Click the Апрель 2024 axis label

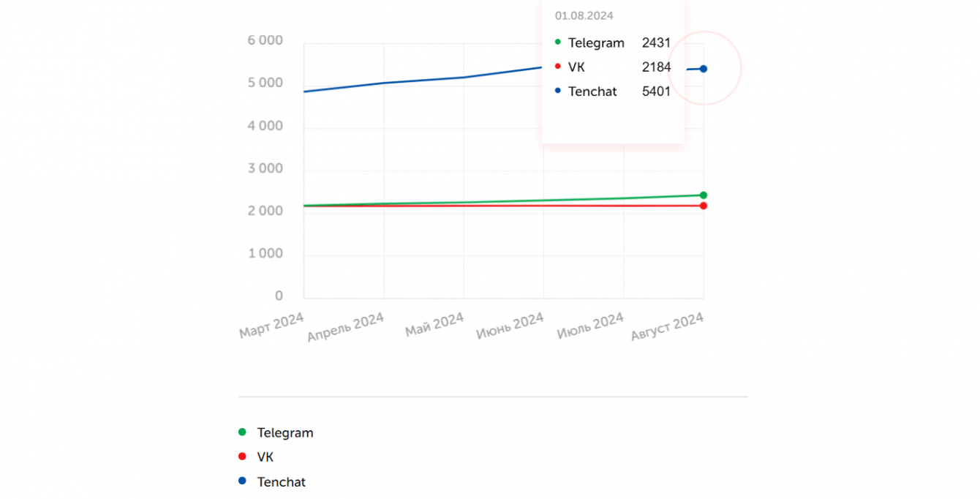pyautogui.click(x=346, y=329)
